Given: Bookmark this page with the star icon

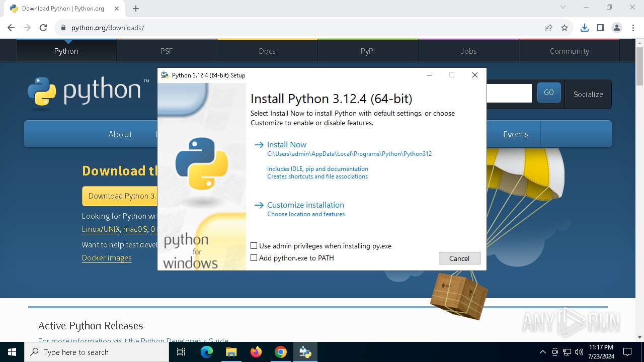Looking at the screenshot, I should (565, 28).
